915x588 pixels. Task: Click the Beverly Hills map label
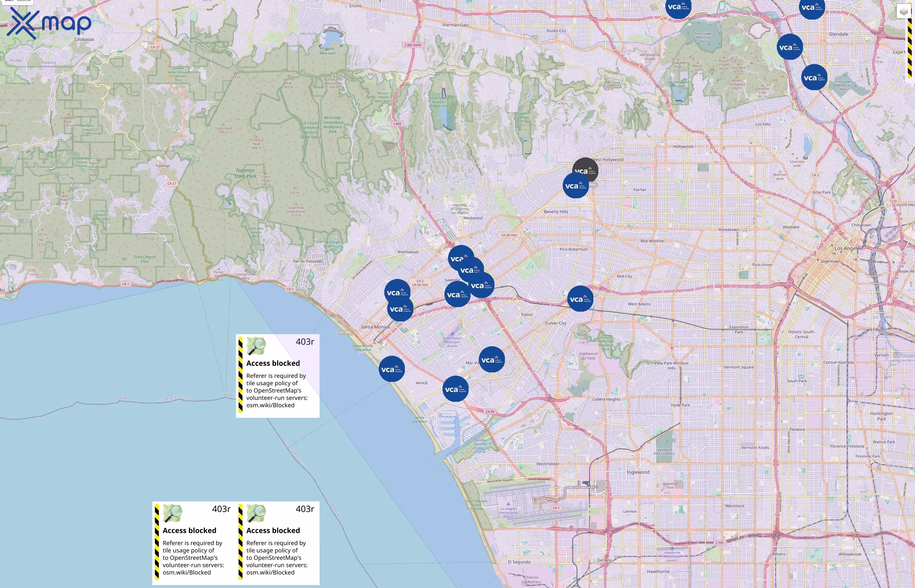pos(556,212)
